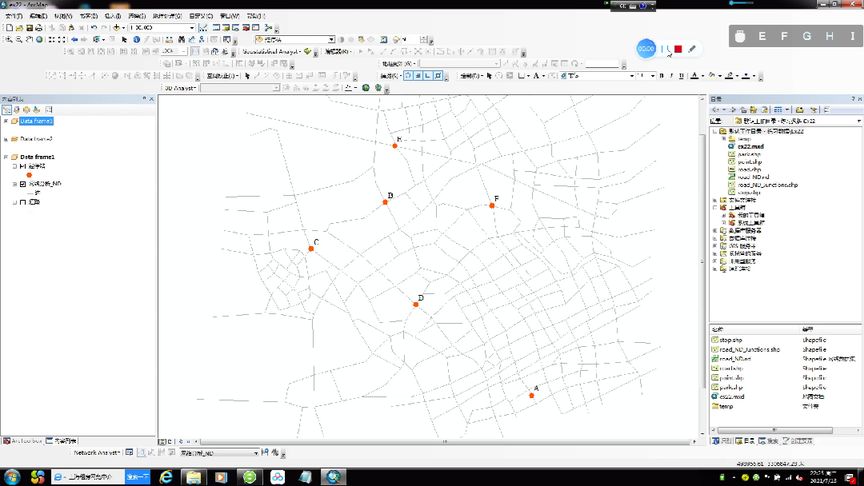The width and height of the screenshot is (864, 486).
Task: Click the Full Extent globe icon
Action: click(x=39, y=40)
